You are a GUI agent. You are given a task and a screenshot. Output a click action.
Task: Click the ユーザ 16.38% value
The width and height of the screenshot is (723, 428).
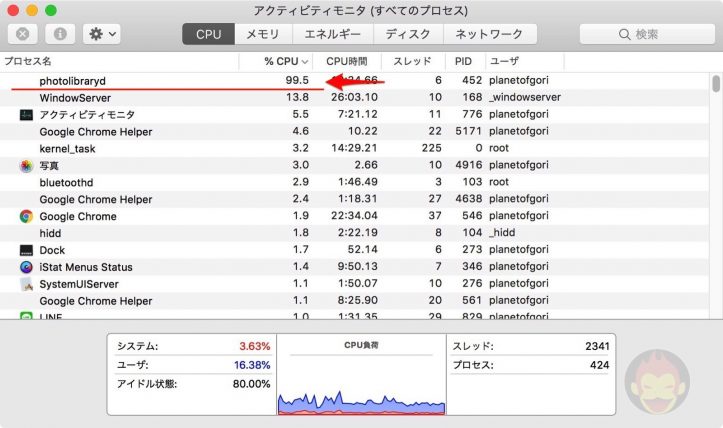pyautogui.click(x=252, y=365)
